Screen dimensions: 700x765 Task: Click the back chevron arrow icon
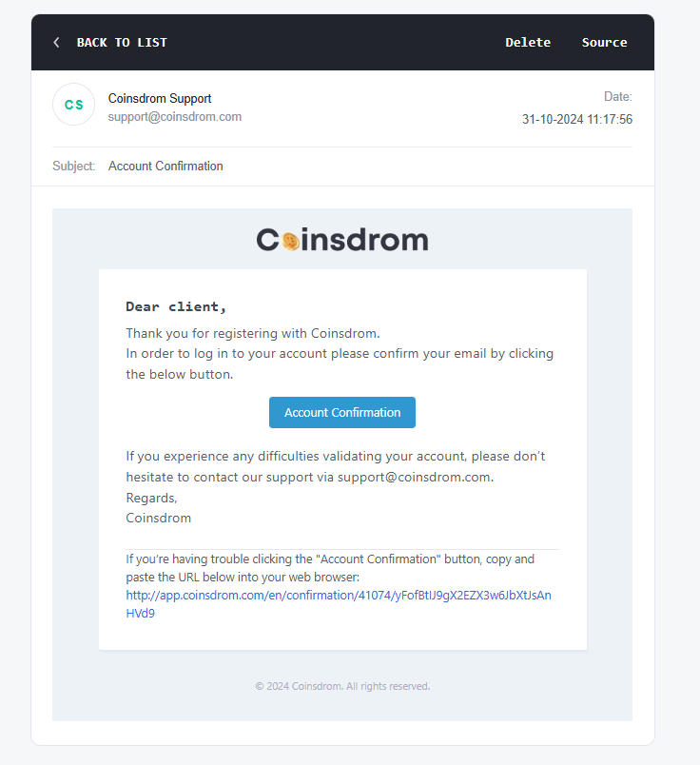56,43
